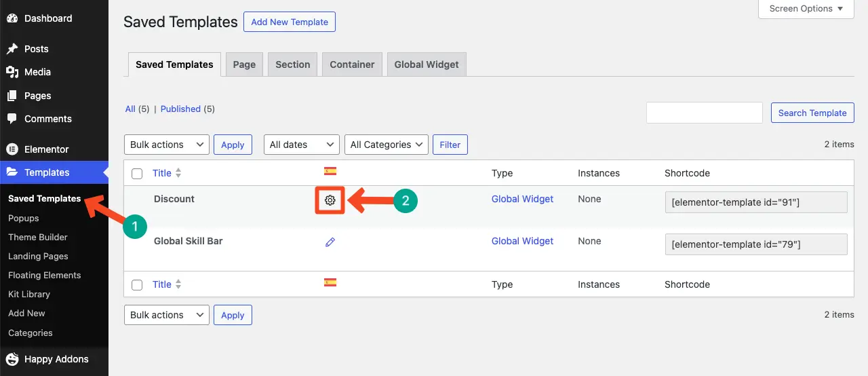The height and width of the screenshot is (376, 868).
Task: Click shortcode field with id 91
Action: [756, 202]
